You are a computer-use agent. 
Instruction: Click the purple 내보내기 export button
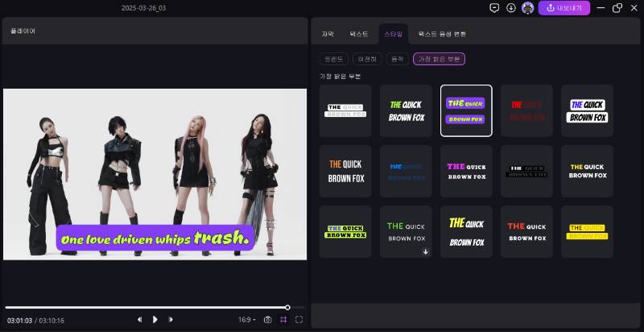[x=564, y=8]
